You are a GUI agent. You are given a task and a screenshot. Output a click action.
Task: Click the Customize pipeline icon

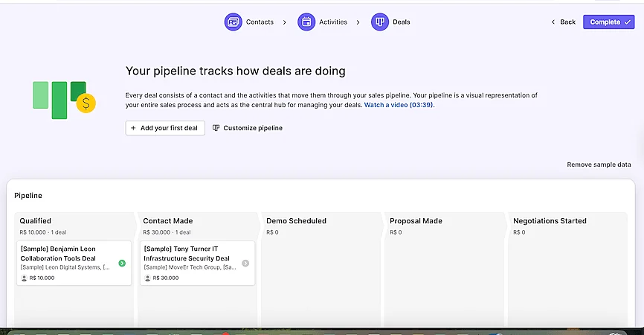(216, 128)
